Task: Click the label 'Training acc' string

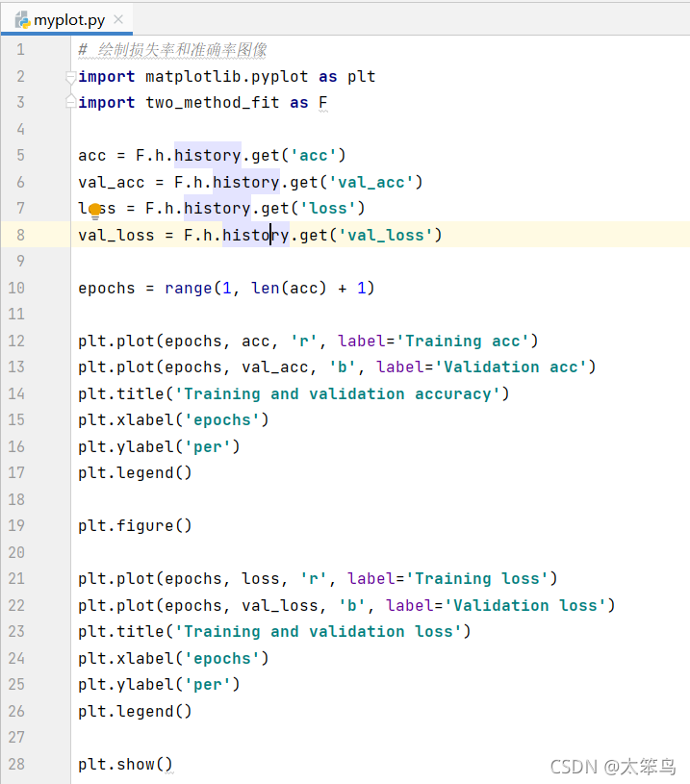Action: 463,341
